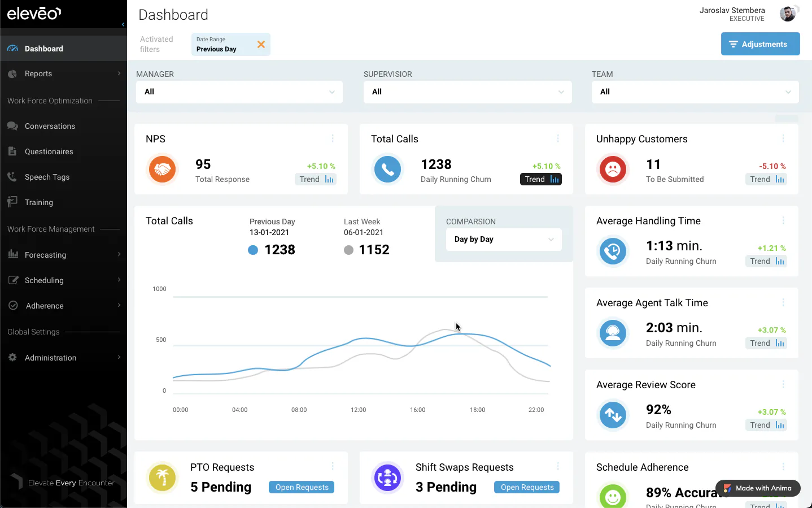
Task: Click the Total Calls phone icon
Action: point(387,169)
